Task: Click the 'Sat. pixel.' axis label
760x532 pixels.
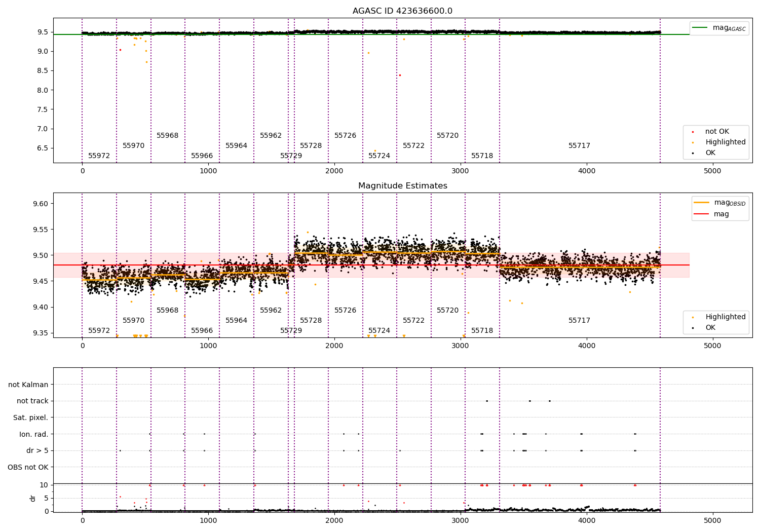Action: pos(31,418)
